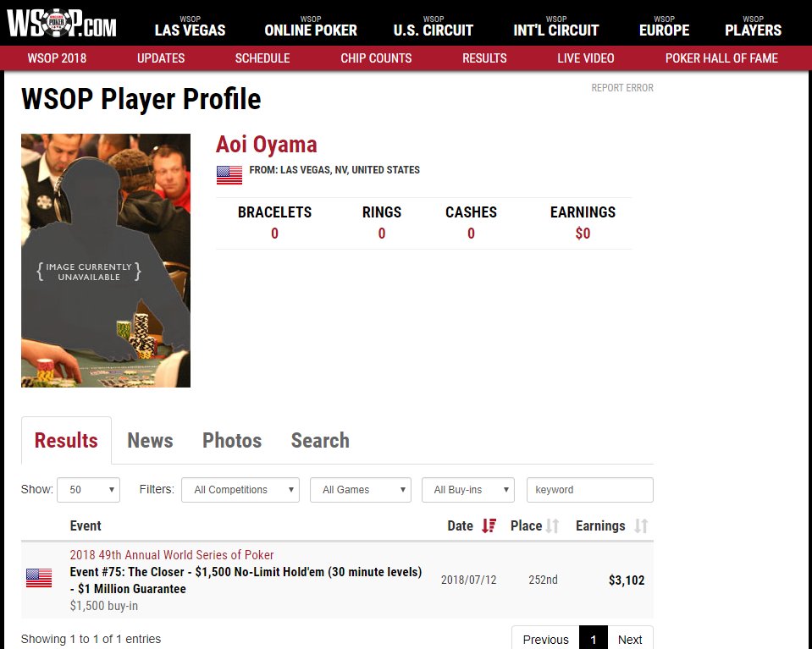
Task: Open the All Games filter dropdown
Action: point(361,490)
